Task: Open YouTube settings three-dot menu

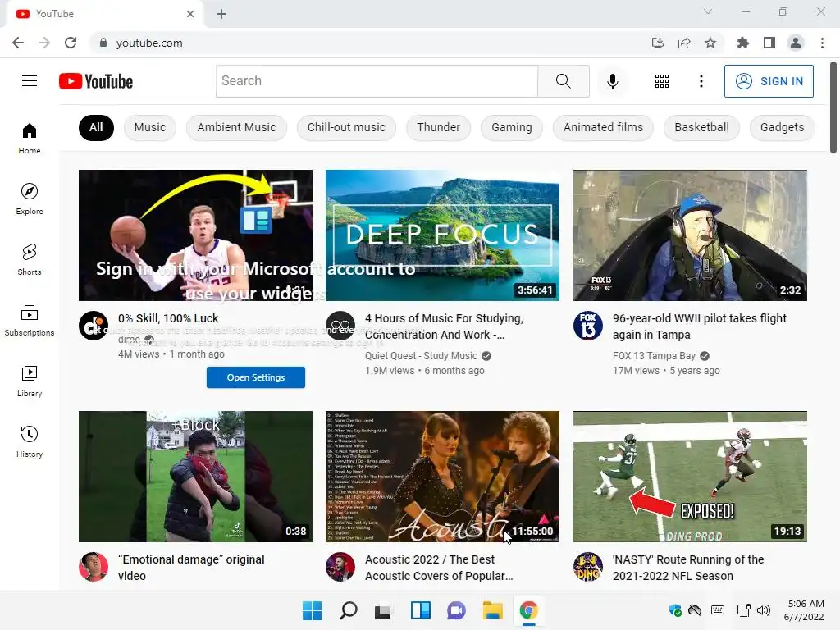Action: (x=701, y=81)
